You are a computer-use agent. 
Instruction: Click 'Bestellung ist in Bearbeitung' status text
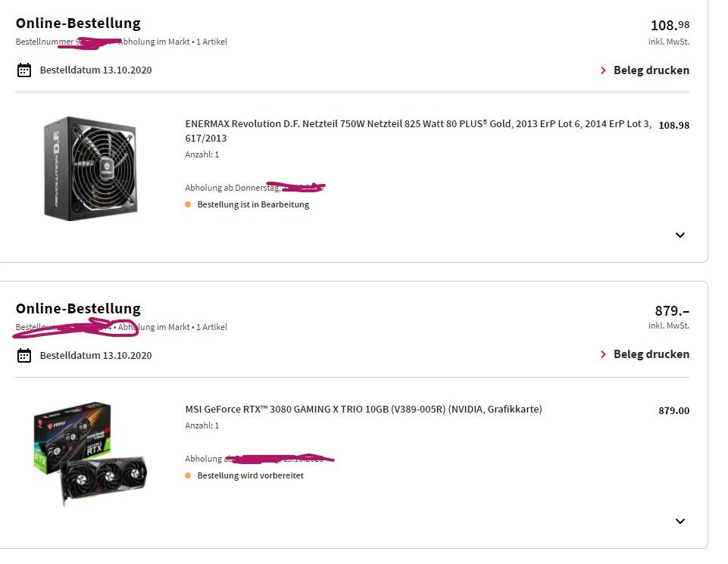pyautogui.click(x=253, y=204)
